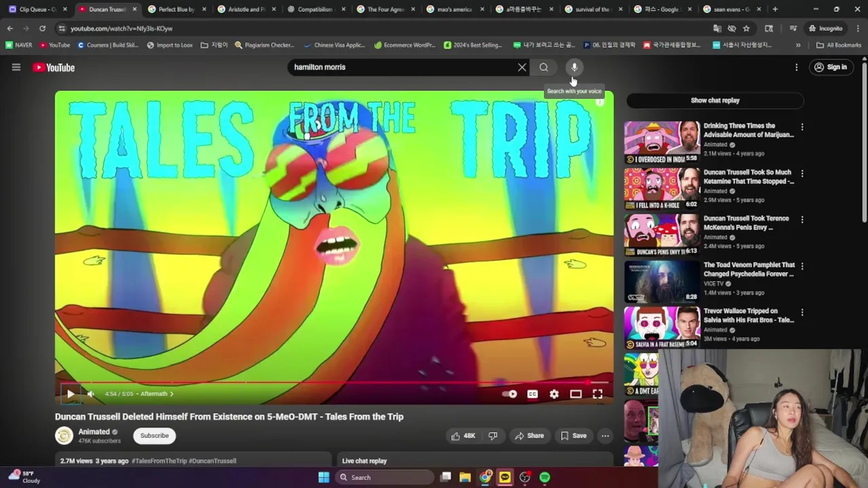Like the video with 48K likes
This screenshot has width=868, height=488.
tap(462, 436)
